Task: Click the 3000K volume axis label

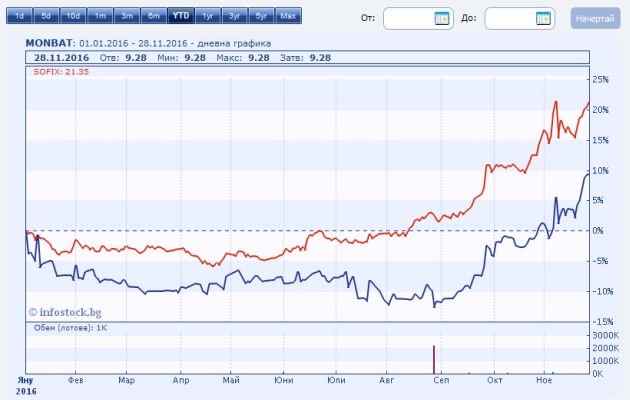Action: (x=605, y=335)
